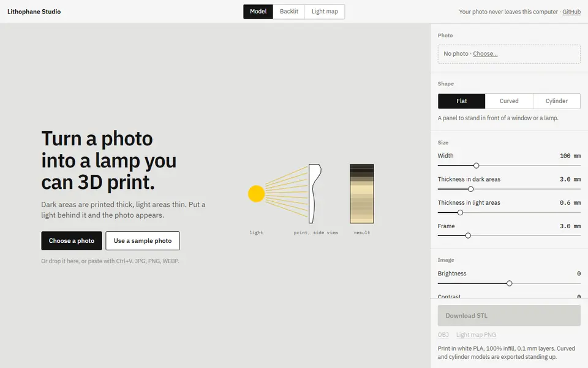588x368 pixels.
Task: Click Use a sample photo button
Action: [143, 240]
